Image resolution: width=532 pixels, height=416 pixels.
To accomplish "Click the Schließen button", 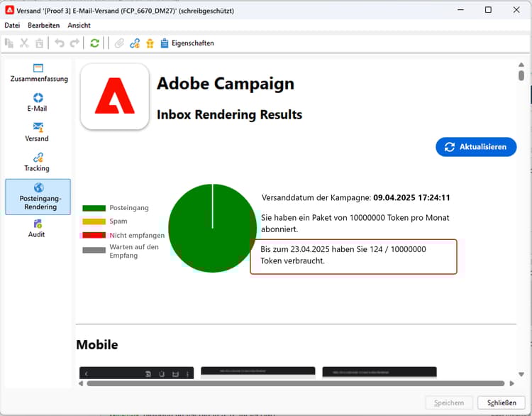I will click(x=501, y=403).
